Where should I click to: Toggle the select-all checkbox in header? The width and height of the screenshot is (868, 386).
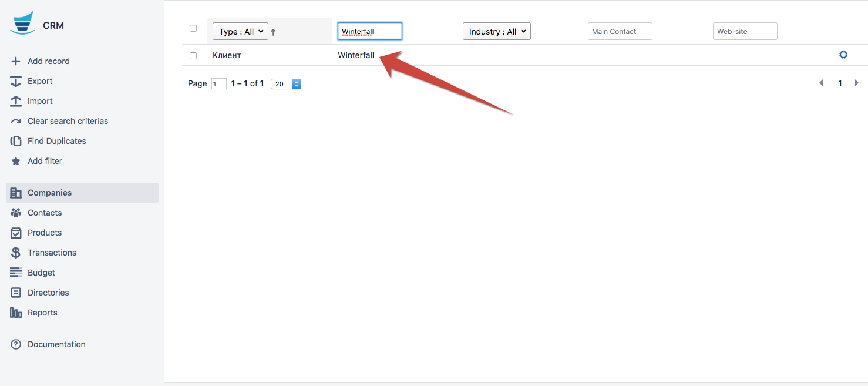193,28
